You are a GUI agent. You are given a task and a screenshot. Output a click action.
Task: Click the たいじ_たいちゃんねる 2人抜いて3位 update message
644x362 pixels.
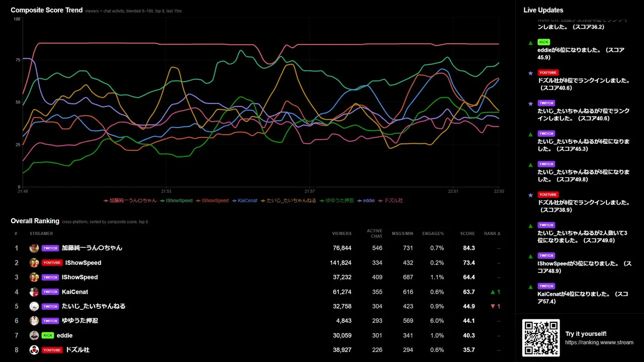point(583,237)
